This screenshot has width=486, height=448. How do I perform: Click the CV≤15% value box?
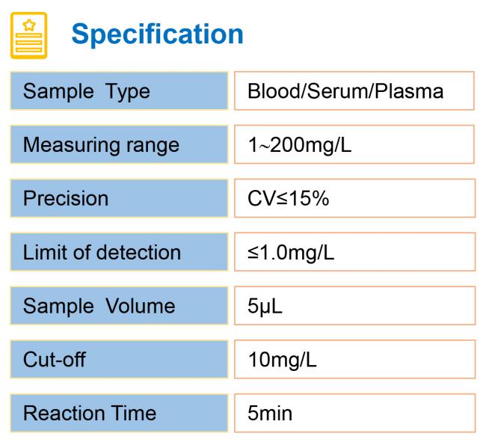354,198
